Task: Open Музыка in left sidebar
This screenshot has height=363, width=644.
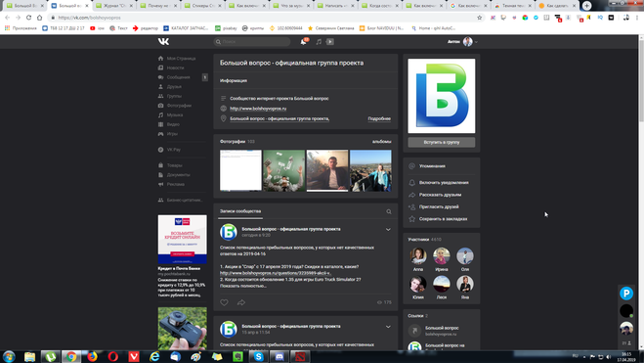Action: click(175, 115)
